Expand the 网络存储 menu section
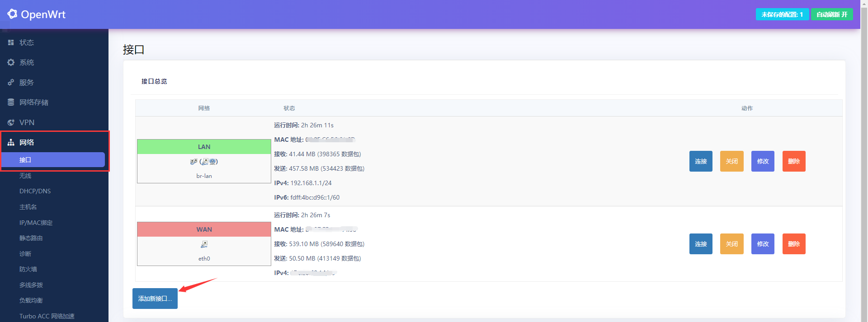 tap(34, 103)
